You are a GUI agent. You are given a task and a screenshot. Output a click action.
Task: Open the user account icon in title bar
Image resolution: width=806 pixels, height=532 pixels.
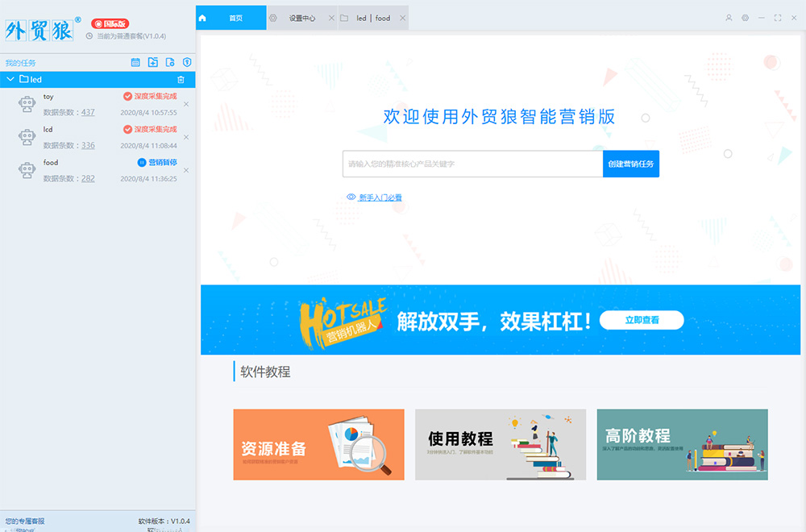(x=729, y=18)
